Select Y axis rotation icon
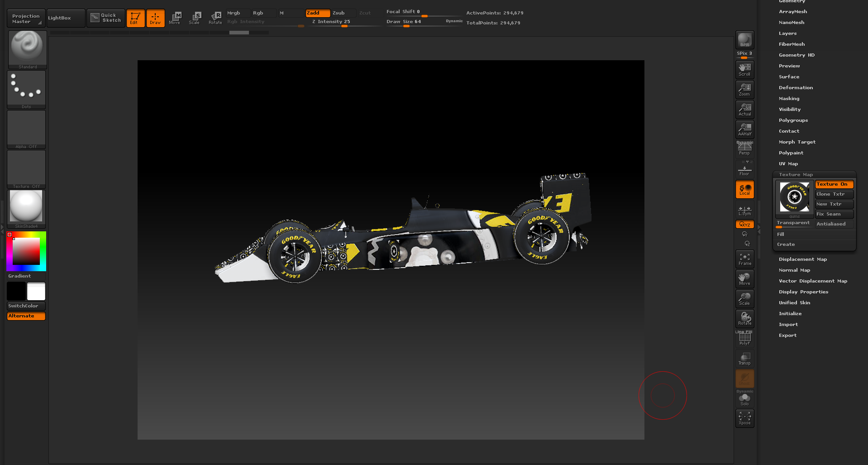This screenshot has width=868, height=465. (744, 234)
